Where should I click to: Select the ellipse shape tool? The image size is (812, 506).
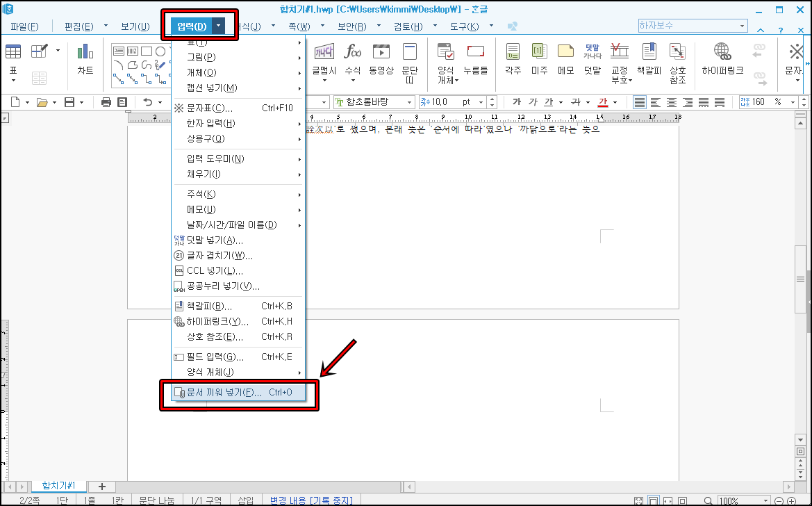[x=160, y=51]
